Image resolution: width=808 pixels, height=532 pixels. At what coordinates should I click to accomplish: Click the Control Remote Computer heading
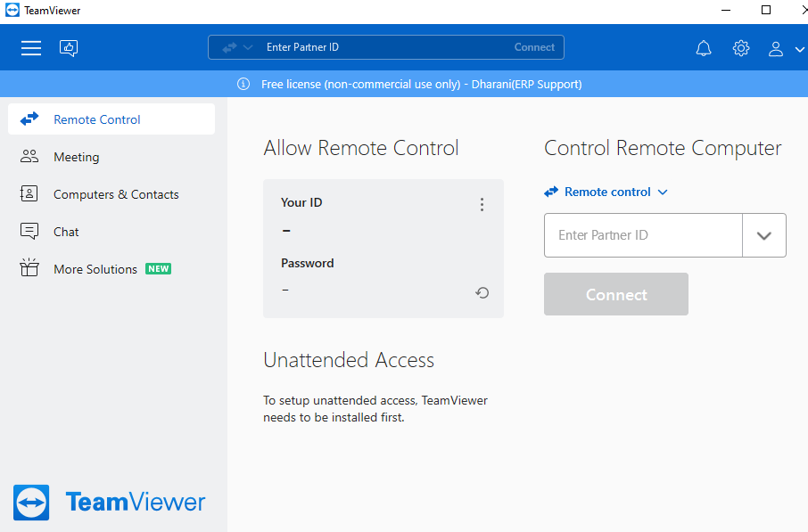coord(663,148)
